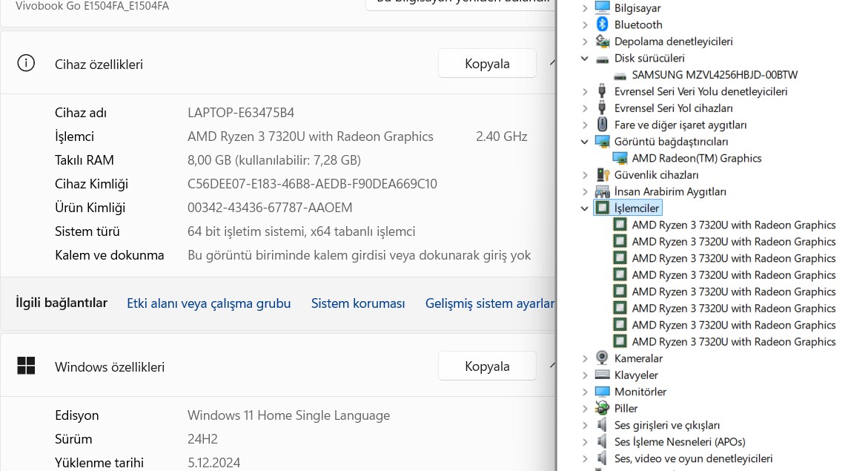Click the Bluetooth icon in the device tree
The height and width of the screenshot is (471, 868).
click(603, 24)
